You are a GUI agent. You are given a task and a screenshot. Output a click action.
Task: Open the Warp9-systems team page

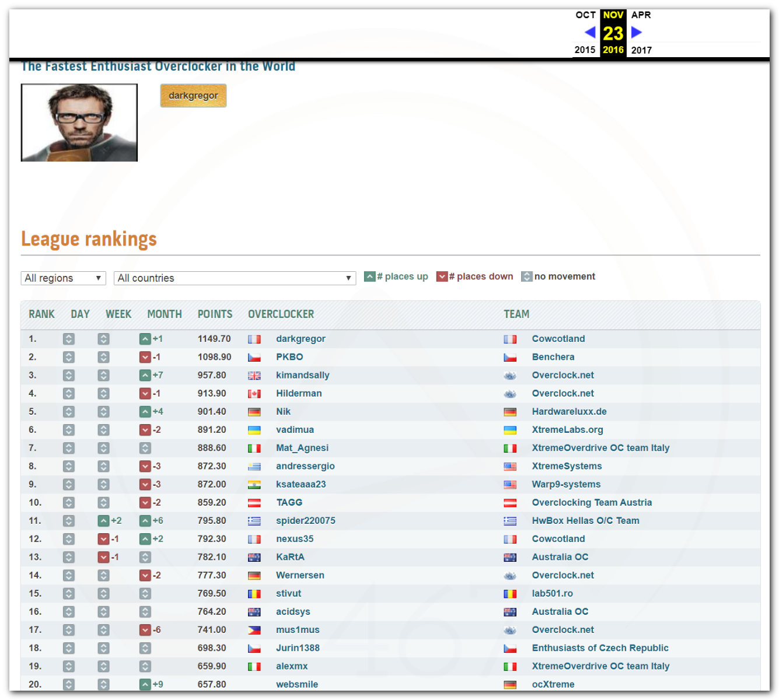coord(566,484)
